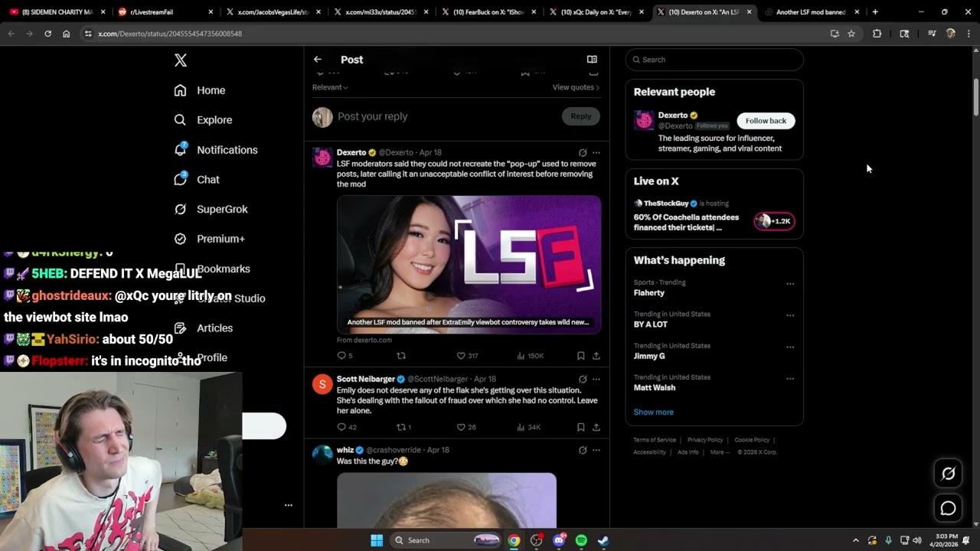Reload the page in Chrome

[x=47, y=34]
